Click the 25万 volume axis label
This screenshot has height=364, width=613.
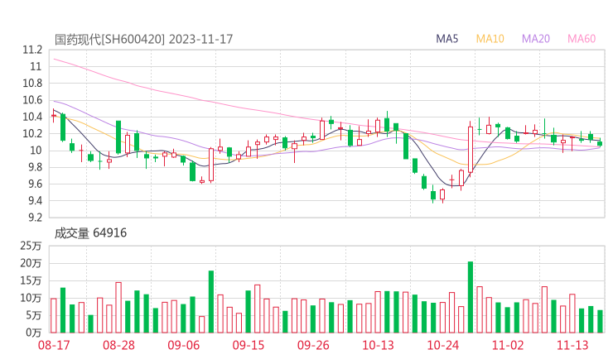[30, 246]
